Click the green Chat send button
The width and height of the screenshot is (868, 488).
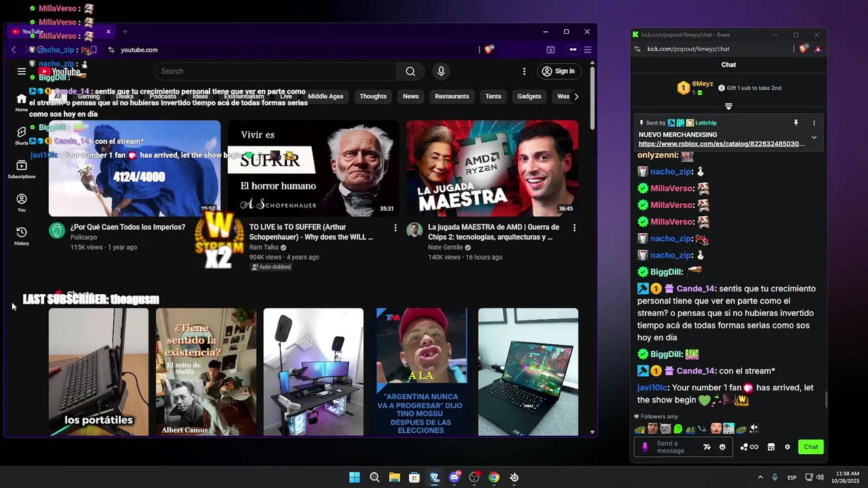811,447
